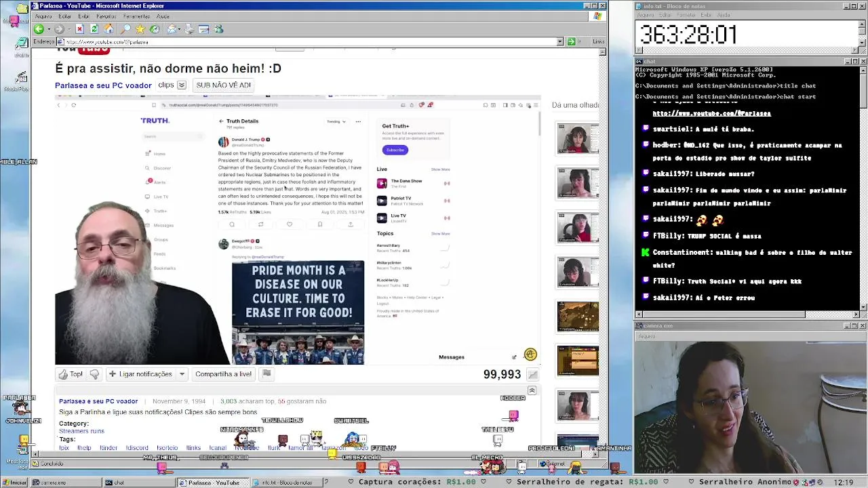
Task: Open the Arquivo menu in Notepad window
Action: coord(646,15)
